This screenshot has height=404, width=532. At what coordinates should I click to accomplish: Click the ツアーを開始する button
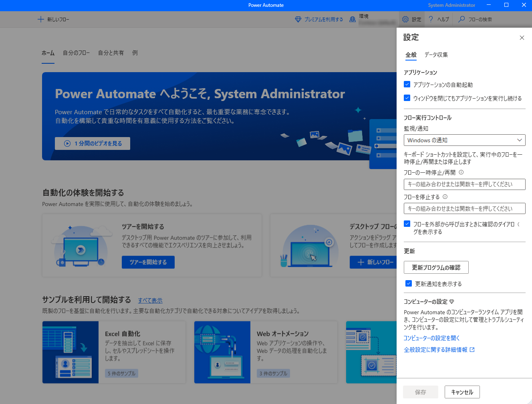(x=148, y=262)
